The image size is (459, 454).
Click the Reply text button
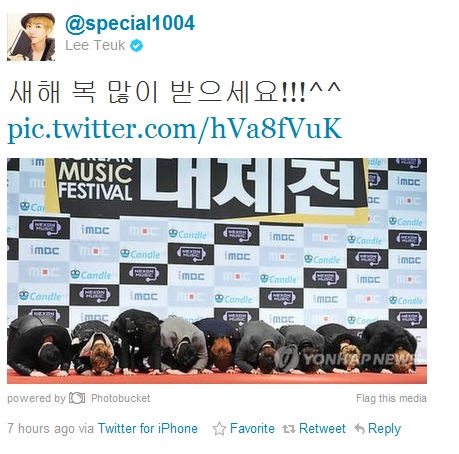[384, 429]
